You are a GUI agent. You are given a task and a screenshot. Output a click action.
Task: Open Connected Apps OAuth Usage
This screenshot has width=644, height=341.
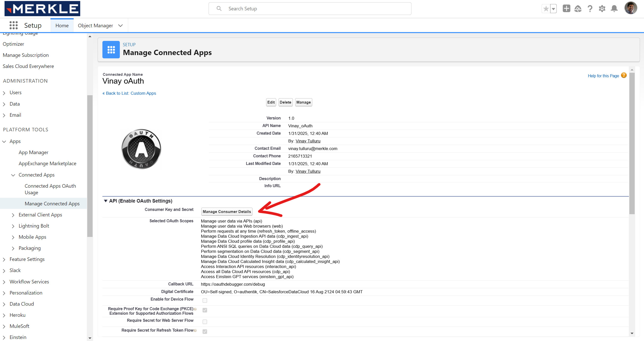(50, 189)
